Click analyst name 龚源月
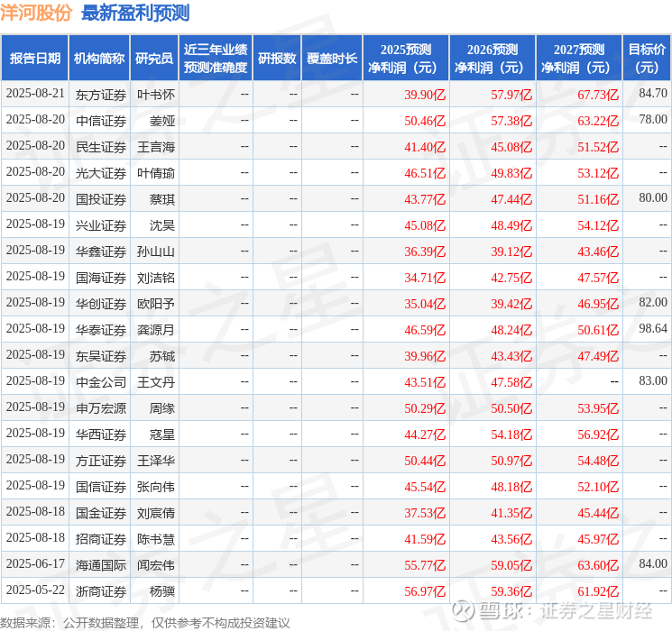Viewport: 672px width, 631px height. point(156,330)
